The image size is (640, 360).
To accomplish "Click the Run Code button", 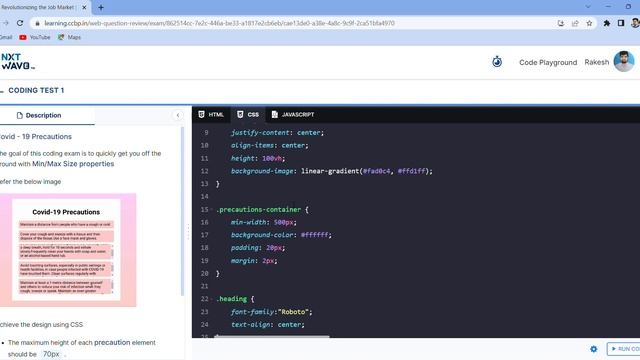I will click(624, 349).
